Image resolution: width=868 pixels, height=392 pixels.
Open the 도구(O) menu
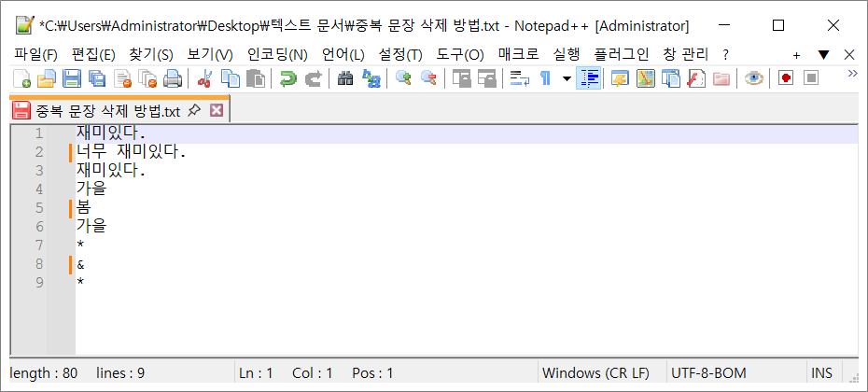460,54
